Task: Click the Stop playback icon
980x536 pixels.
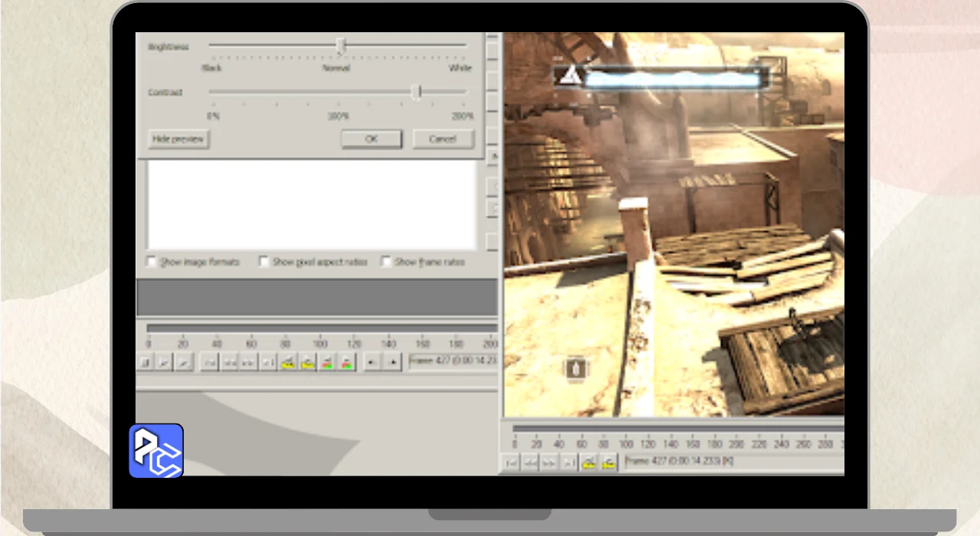Action: point(145,362)
